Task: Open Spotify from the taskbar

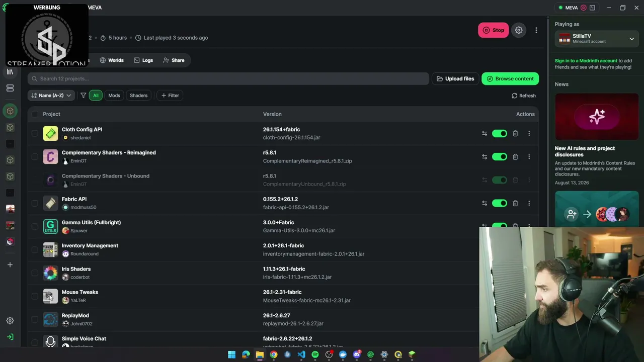Action: coord(315,354)
